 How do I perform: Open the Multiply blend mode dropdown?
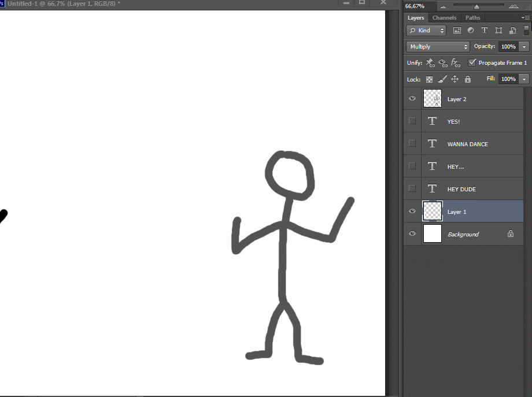click(x=438, y=47)
